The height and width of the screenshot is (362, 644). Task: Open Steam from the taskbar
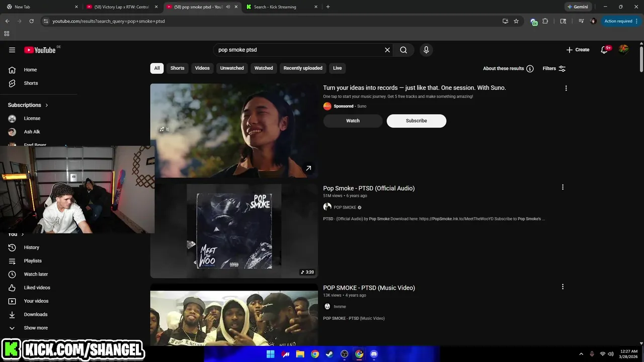[x=330, y=354]
